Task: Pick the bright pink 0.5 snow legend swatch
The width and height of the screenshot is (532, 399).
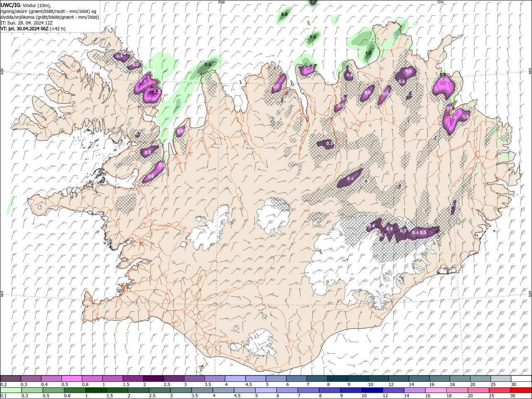Action: (71, 379)
